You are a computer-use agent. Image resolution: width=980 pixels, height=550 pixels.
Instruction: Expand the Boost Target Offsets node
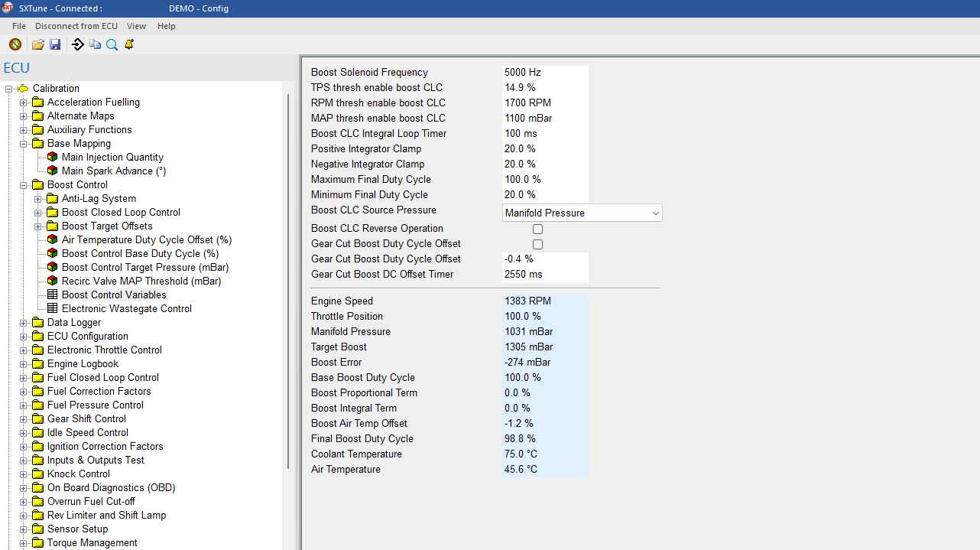37,226
